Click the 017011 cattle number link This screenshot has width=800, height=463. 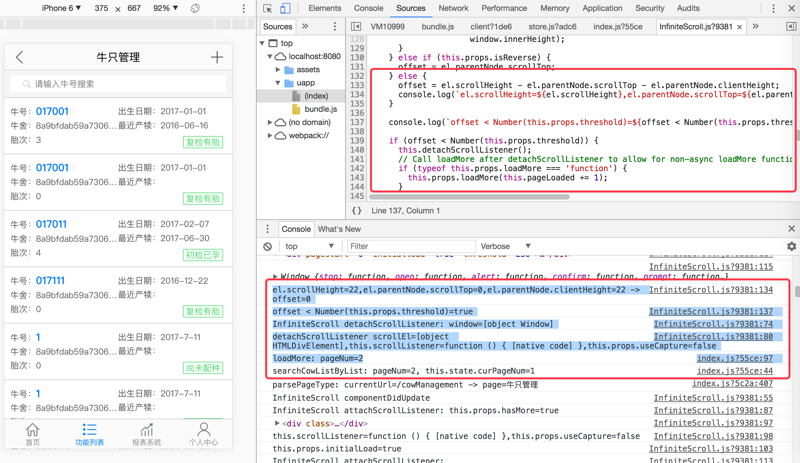[x=51, y=225]
